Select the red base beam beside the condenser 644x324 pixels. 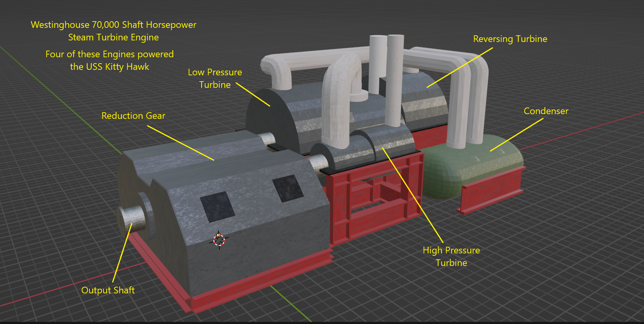coord(491,190)
